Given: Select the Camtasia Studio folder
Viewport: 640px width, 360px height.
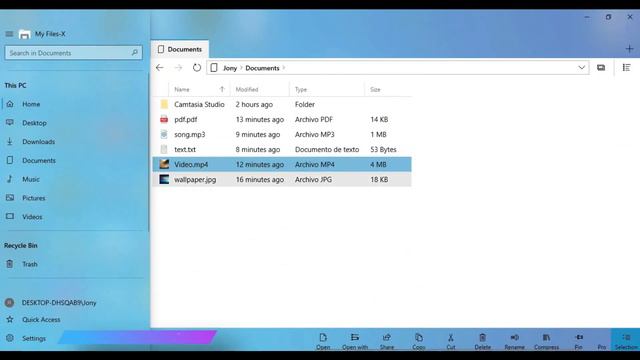Looking at the screenshot, I should coord(282,104).
